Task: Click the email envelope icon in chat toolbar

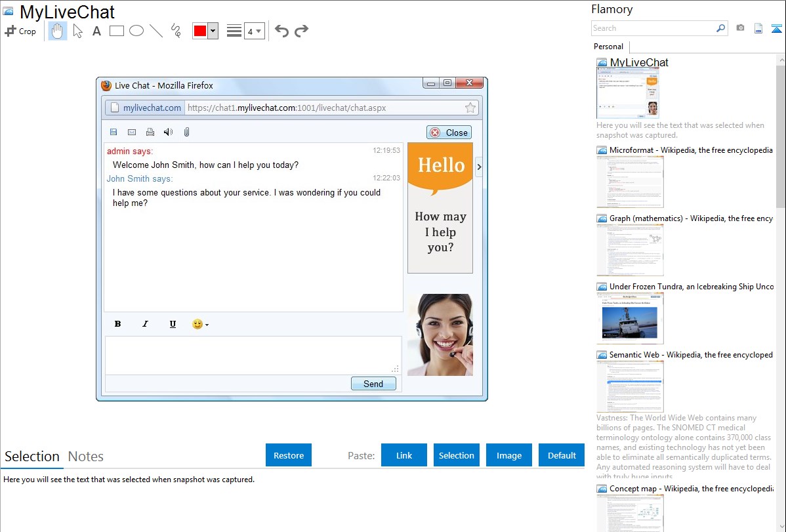Action: (132, 132)
